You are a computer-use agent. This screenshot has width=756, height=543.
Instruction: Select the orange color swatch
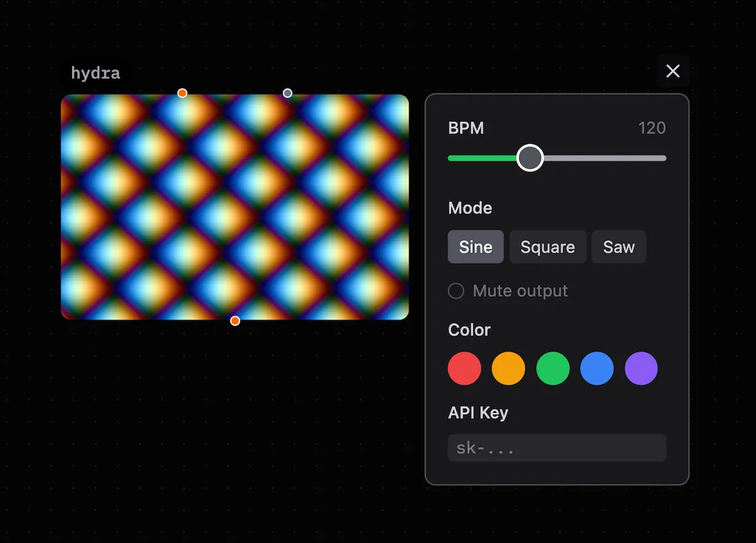(x=508, y=369)
